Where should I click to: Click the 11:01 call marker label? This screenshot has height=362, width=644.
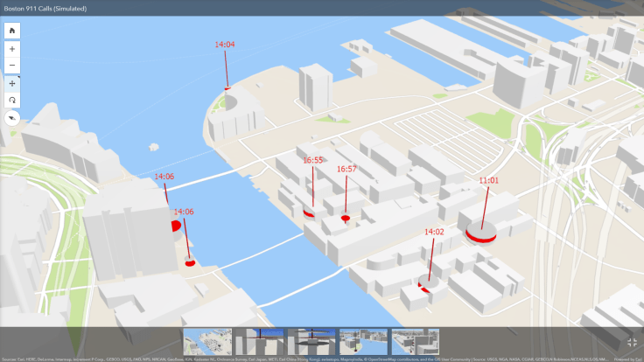488,181
